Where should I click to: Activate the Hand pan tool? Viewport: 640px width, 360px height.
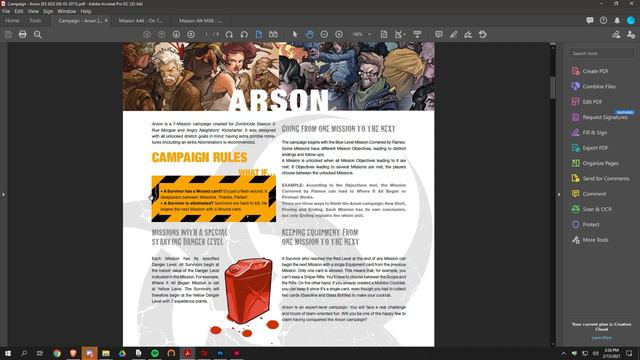click(x=309, y=35)
